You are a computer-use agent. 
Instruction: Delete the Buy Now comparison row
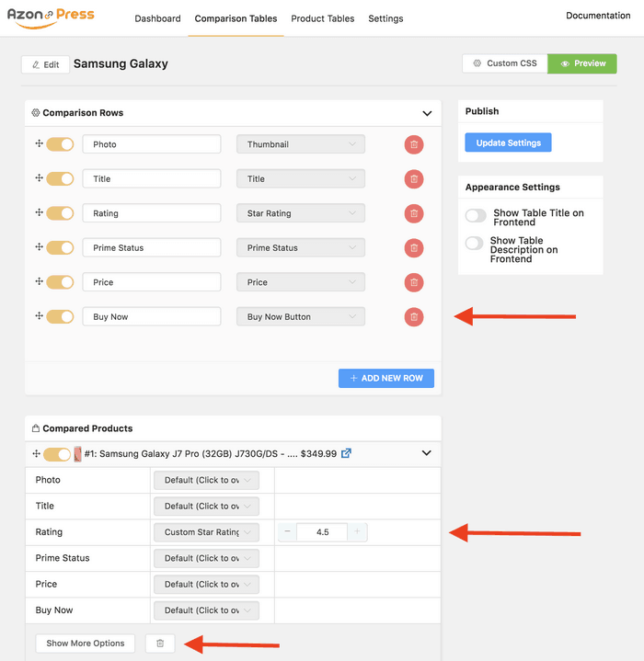(x=414, y=317)
